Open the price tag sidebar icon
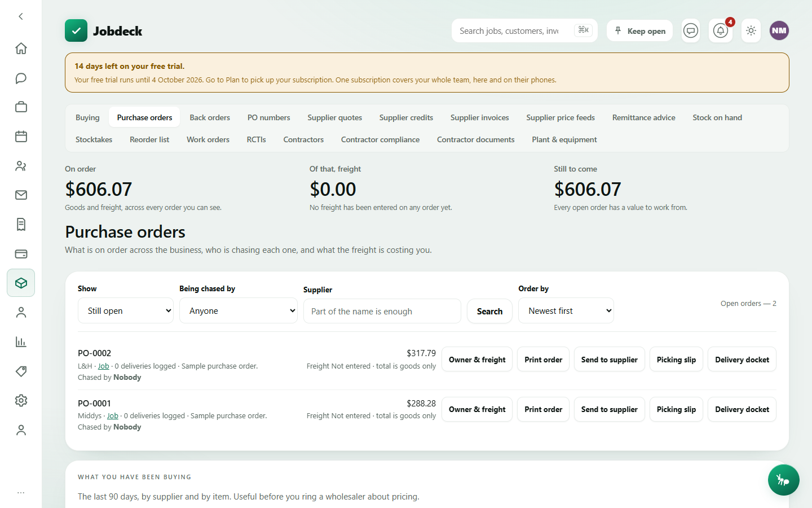812x508 pixels. click(21, 371)
